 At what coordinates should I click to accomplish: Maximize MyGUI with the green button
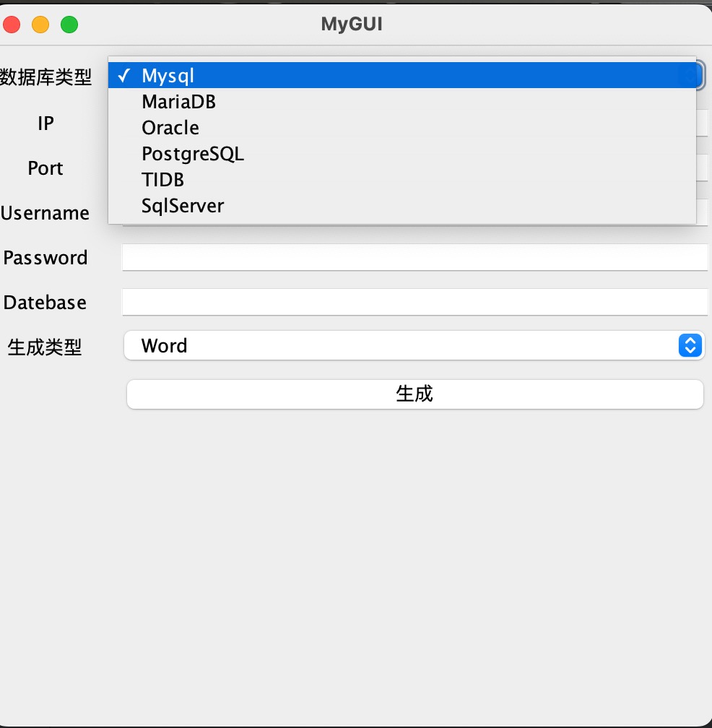(x=69, y=25)
